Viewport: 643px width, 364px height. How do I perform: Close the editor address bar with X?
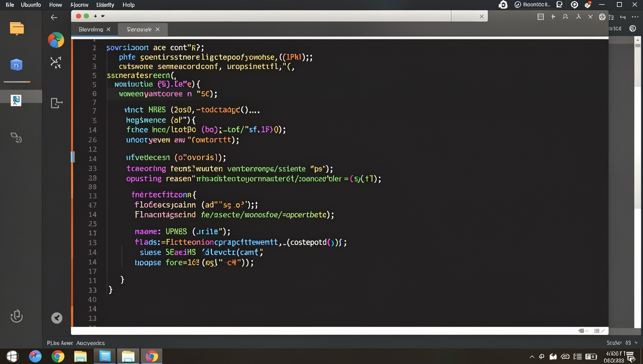click(481, 16)
